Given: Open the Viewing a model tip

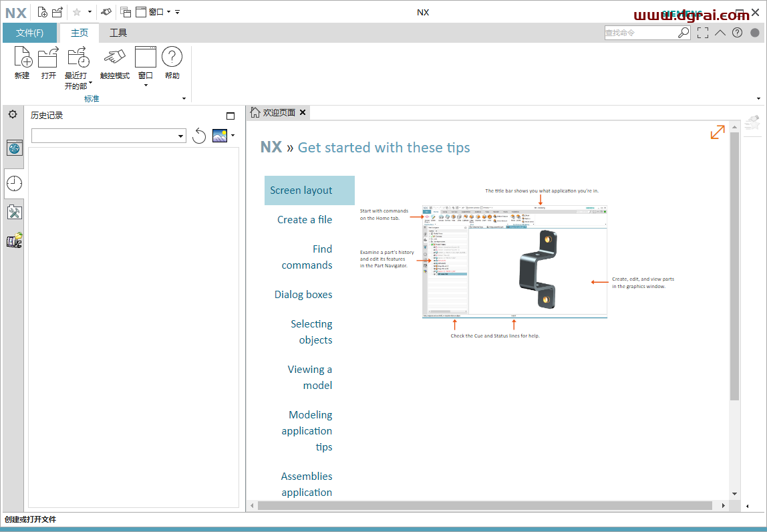Looking at the screenshot, I should click(x=309, y=378).
